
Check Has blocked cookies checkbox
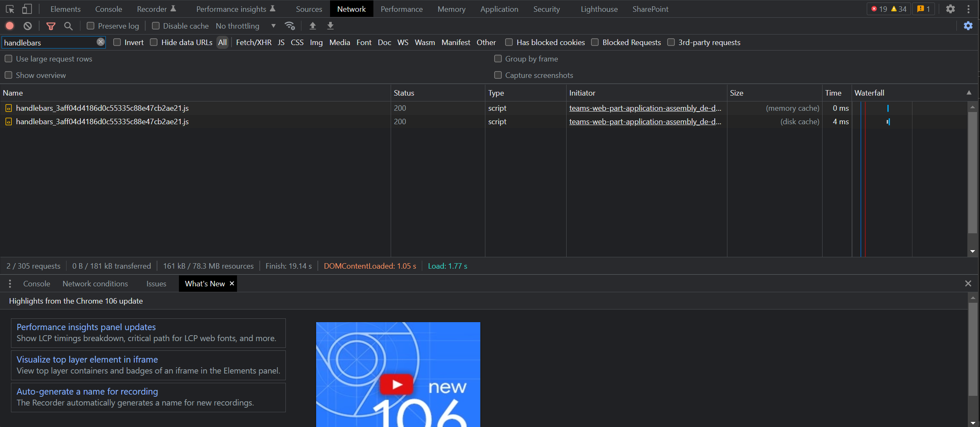click(x=509, y=42)
